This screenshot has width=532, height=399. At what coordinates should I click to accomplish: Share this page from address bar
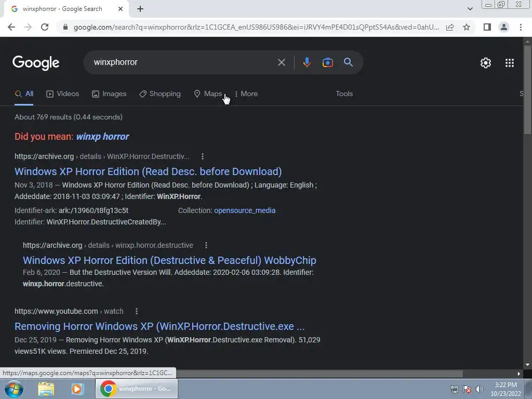450,27
